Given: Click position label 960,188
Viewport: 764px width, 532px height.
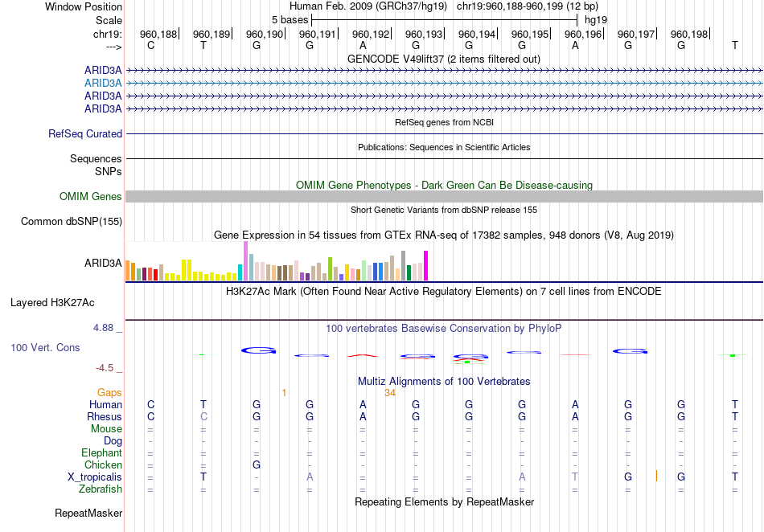Looking at the screenshot, I should coord(158,34).
